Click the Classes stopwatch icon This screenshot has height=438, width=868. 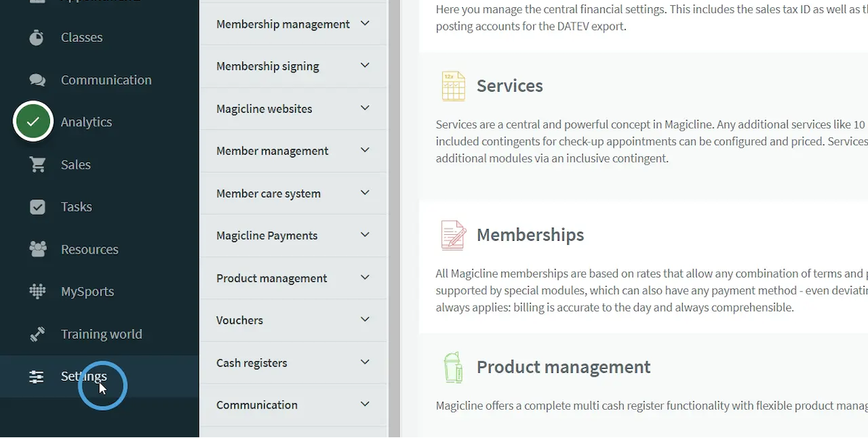tap(37, 38)
